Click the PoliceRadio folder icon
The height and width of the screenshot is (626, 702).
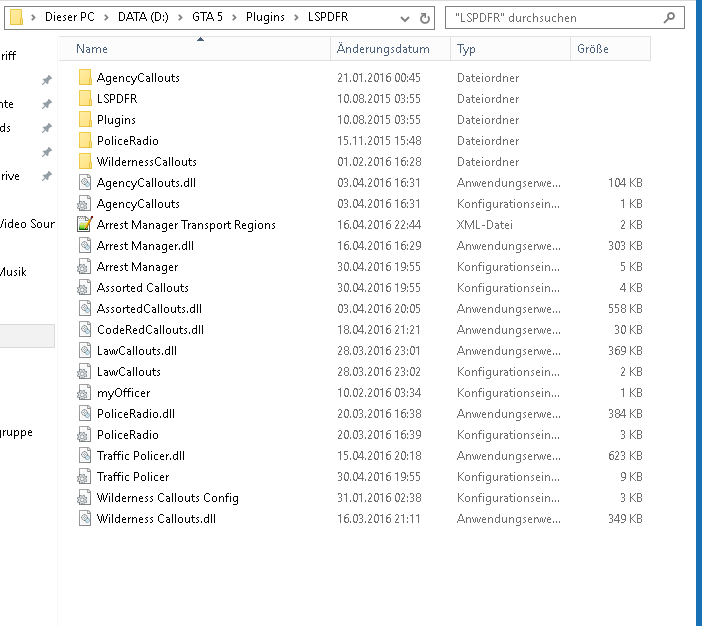click(85, 141)
